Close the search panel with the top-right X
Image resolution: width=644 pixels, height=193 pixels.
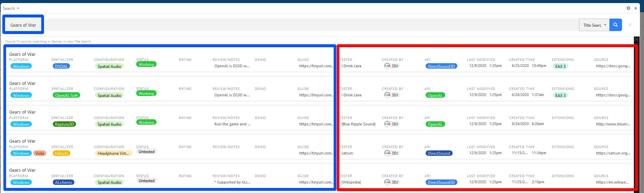(636, 8)
